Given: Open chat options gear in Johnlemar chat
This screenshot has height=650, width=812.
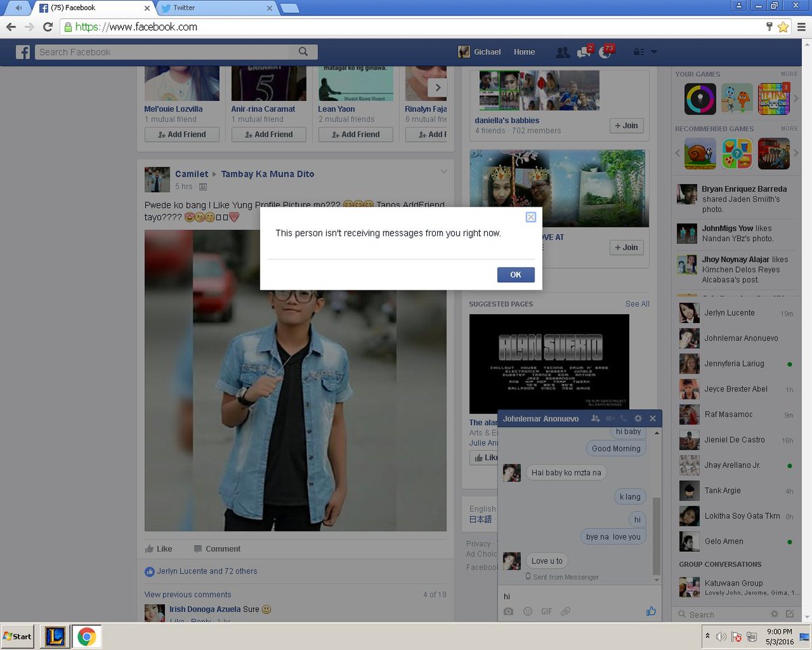Looking at the screenshot, I should [x=637, y=418].
